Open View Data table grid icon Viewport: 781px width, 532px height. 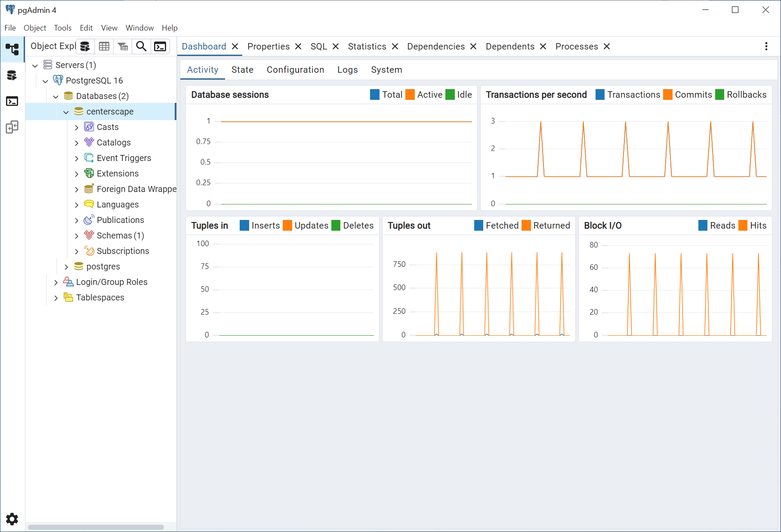pyautogui.click(x=104, y=46)
